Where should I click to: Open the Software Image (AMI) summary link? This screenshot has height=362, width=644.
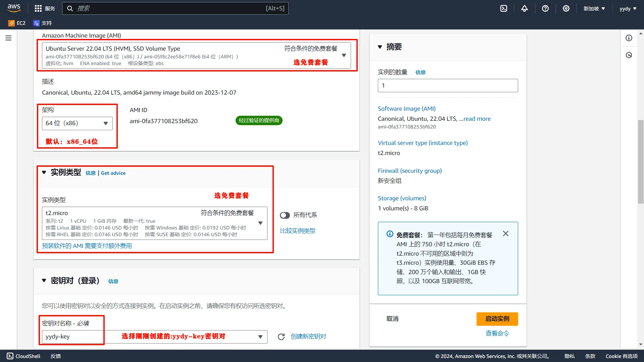click(407, 109)
